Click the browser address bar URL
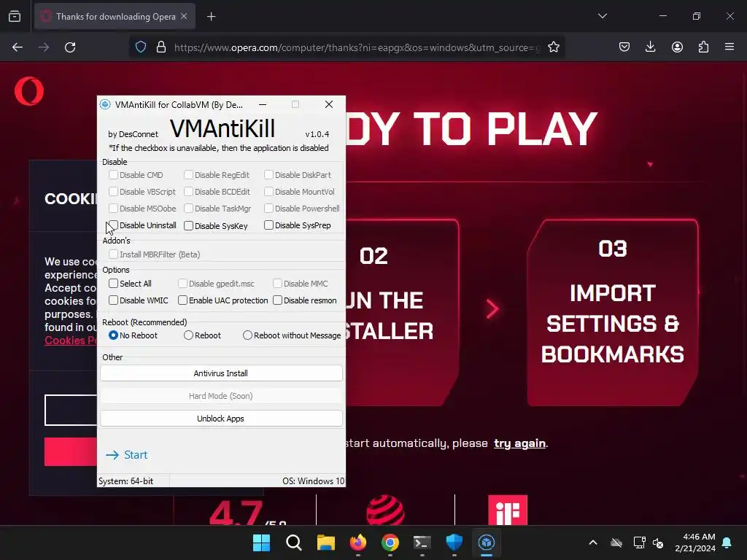 click(356, 47)
